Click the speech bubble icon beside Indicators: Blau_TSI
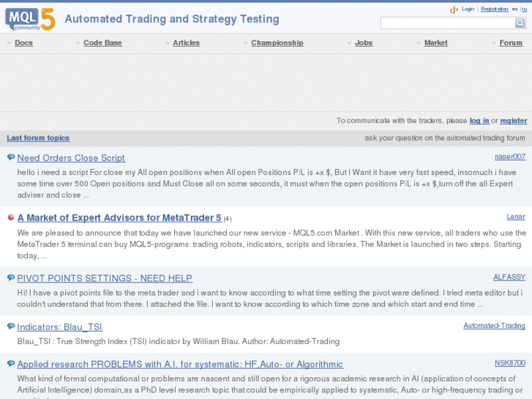This screenshot has width=532, height=399. coord(11,327)
